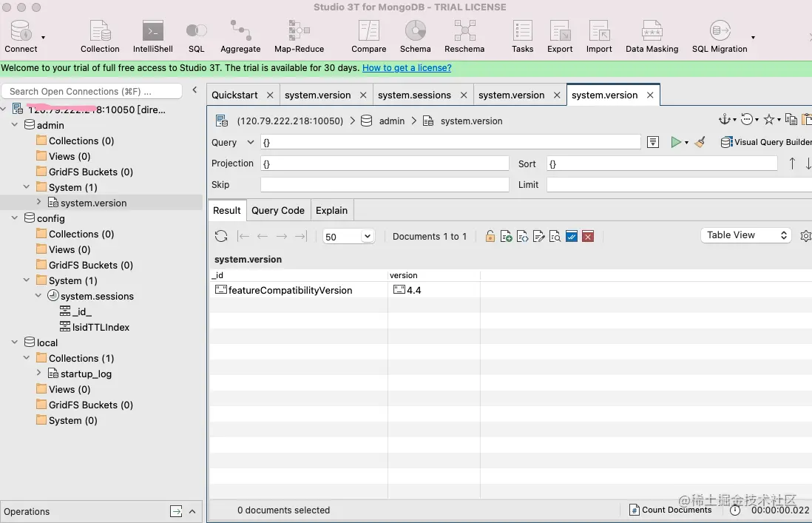Open Collection tab from toolbar

pyautogui.click(x=100, y=37)
